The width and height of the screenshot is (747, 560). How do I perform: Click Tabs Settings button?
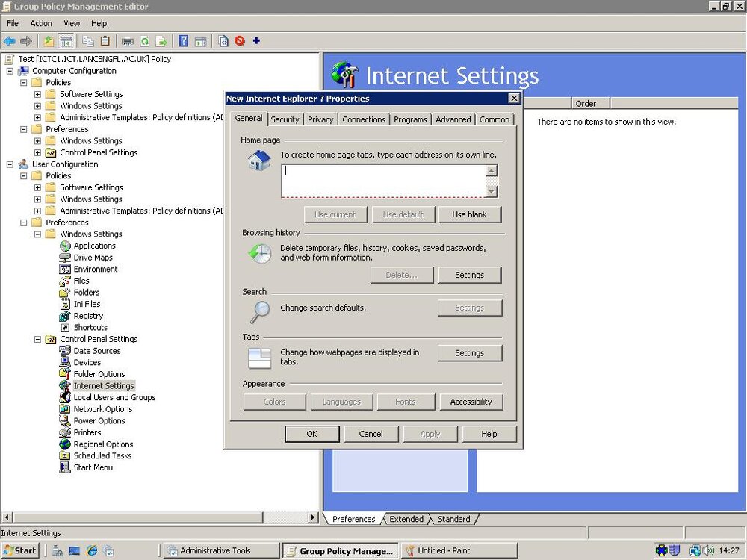tap(470, 353)
